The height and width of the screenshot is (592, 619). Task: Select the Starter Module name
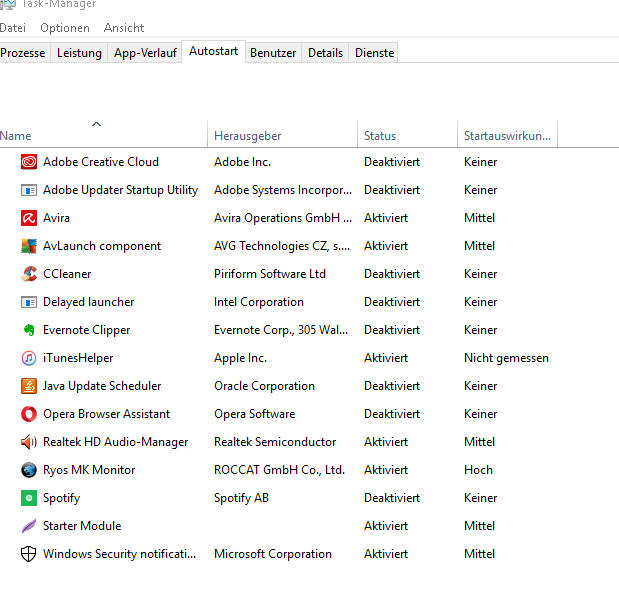[x=82, y=526]
